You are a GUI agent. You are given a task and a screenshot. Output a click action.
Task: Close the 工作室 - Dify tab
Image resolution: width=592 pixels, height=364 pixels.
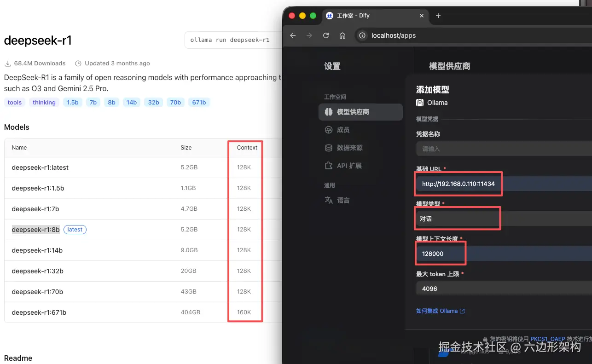[422, 16]
